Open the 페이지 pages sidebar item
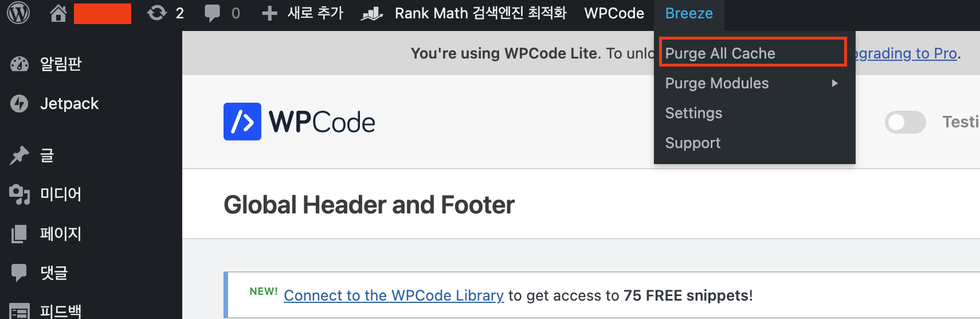This screenshot has height=319, width=980. [x=60, y=234]
